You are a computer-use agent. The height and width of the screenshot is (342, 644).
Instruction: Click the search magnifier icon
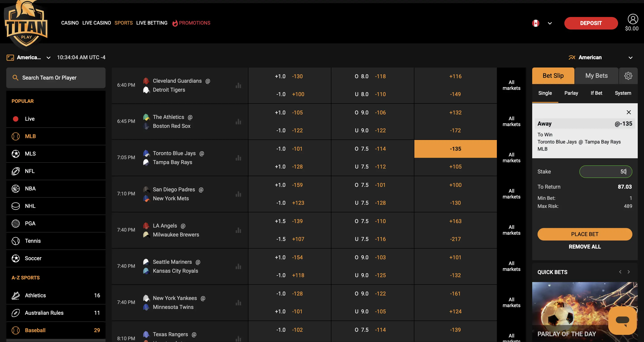pos(15,78)
